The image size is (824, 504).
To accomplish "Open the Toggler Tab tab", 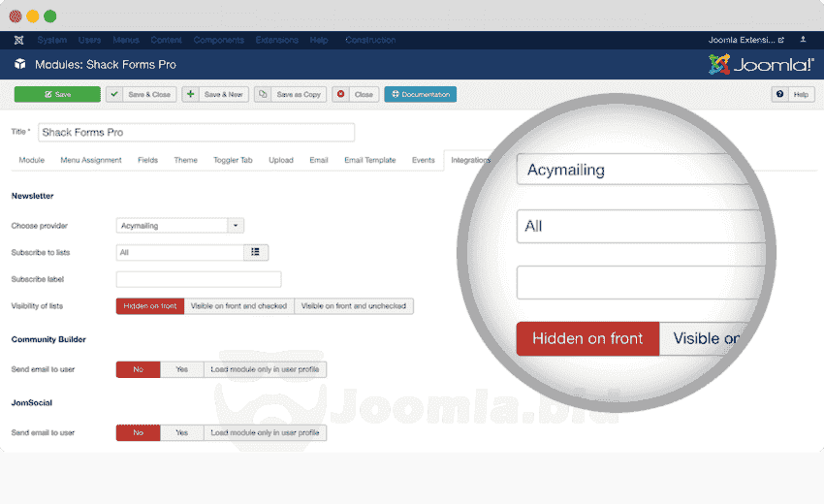I will pyautogui.click(x=233, y=160).
